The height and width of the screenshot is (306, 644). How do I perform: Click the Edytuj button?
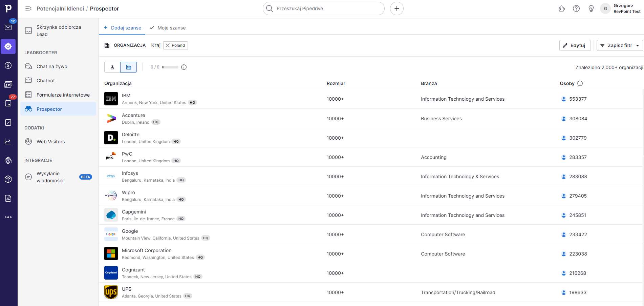pyautogui.click(x=575, y=45)
